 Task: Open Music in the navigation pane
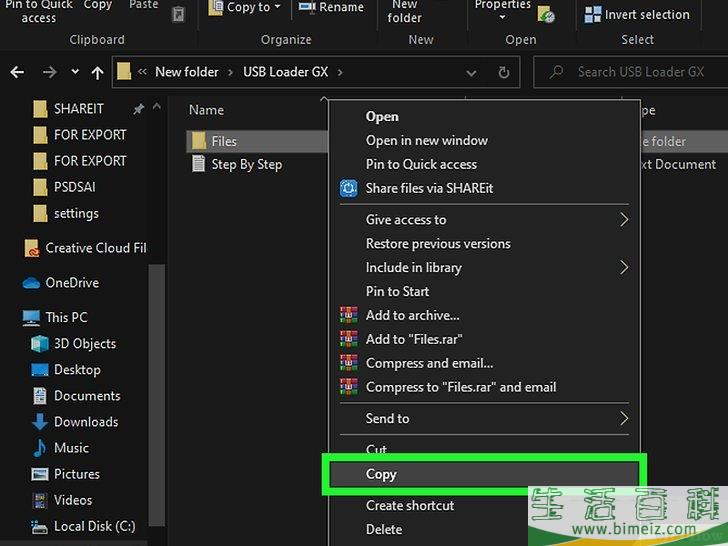60,448
